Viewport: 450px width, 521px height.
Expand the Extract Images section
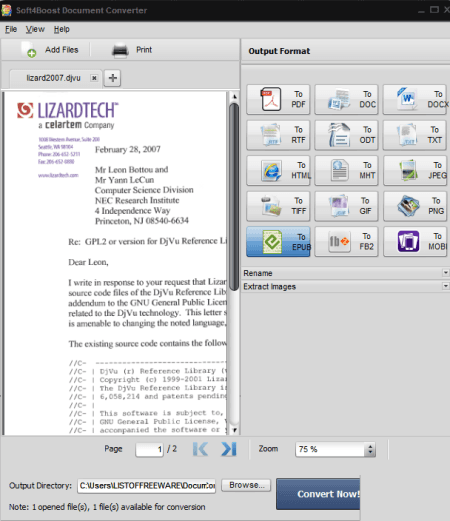click(345, 286)
